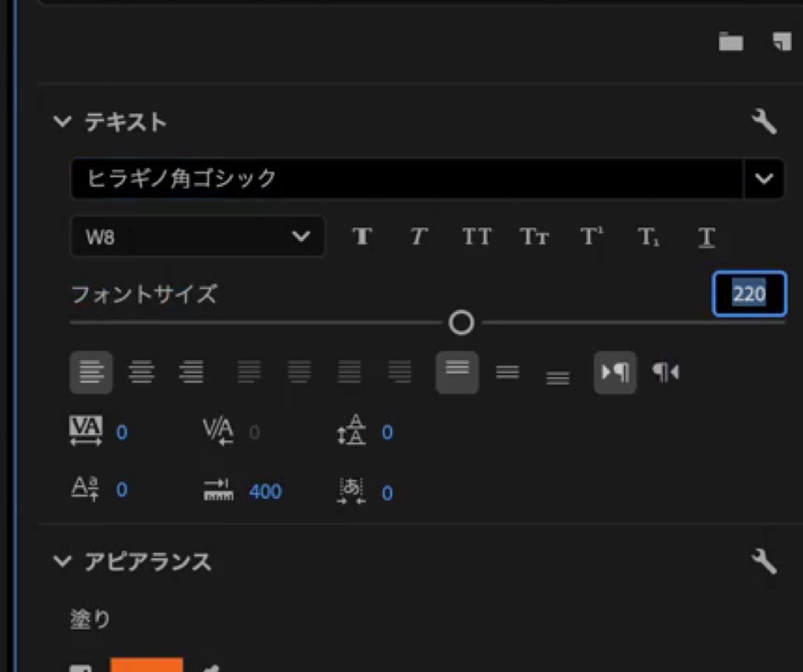Image resolution: width=803 pixels, height=672 pixels.
Task: Click the folder icon to create group
Action: [731, 43]
